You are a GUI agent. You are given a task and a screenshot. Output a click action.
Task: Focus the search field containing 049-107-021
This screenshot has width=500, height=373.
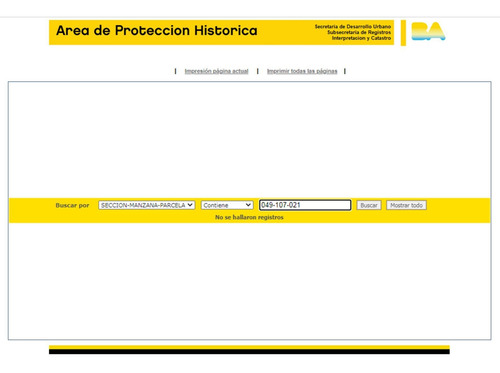tap(305, 205)
